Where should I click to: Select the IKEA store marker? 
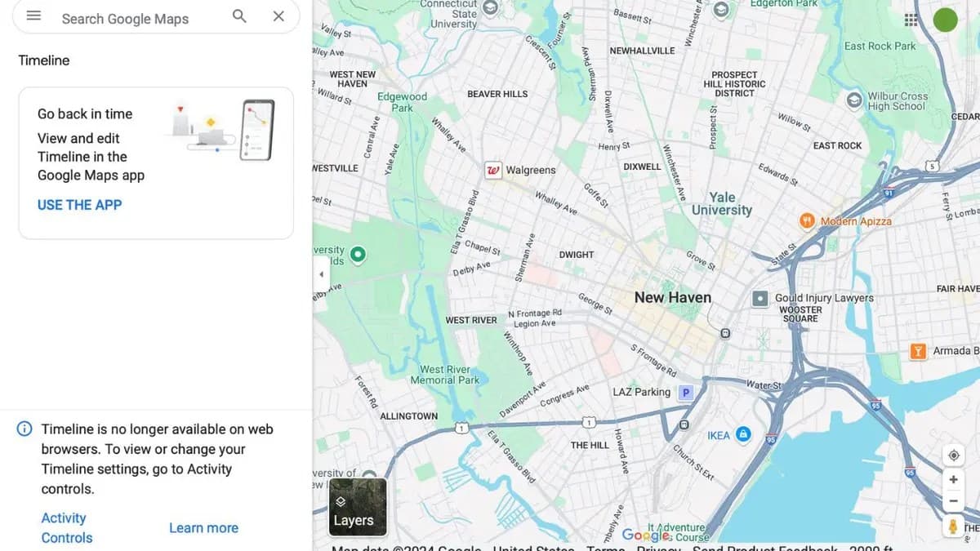pyautogui.click(x=742, y=434)
